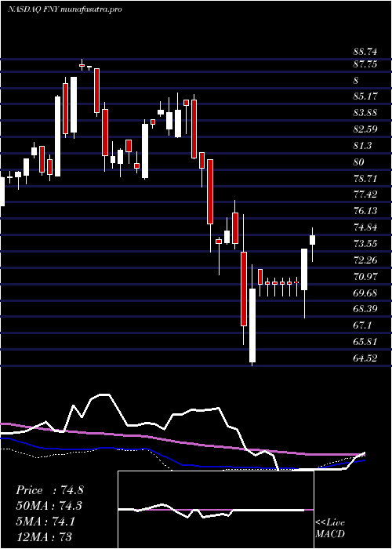Click the NASDAQ FNY munafasutra.pro title
The width and height of the screenshot is (392, 549).
coord(65,9)
